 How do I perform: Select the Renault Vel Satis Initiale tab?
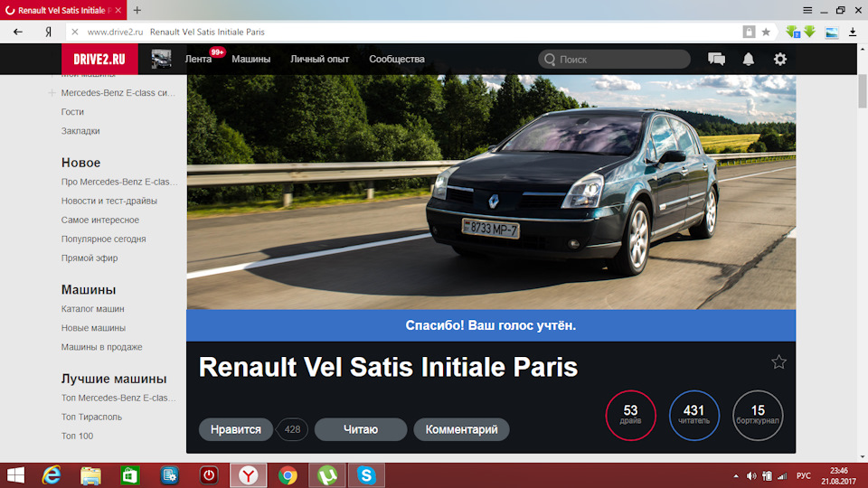tap(63, 10)
